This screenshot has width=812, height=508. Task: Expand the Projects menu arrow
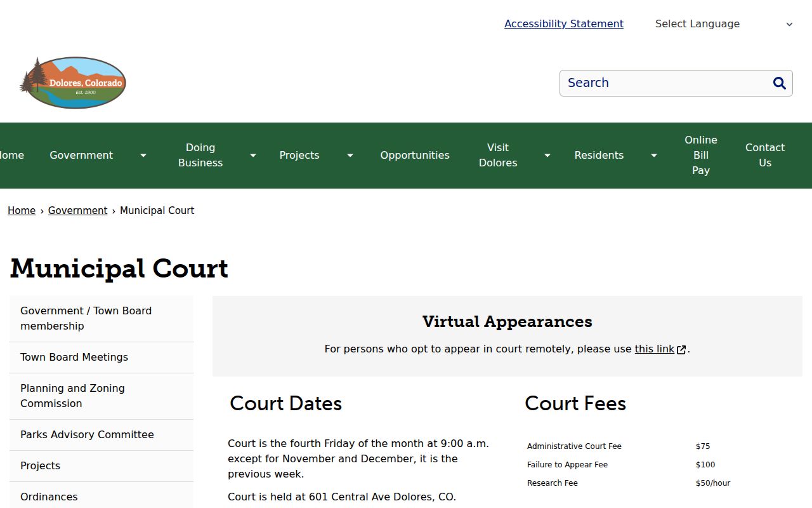click(350, 156)
